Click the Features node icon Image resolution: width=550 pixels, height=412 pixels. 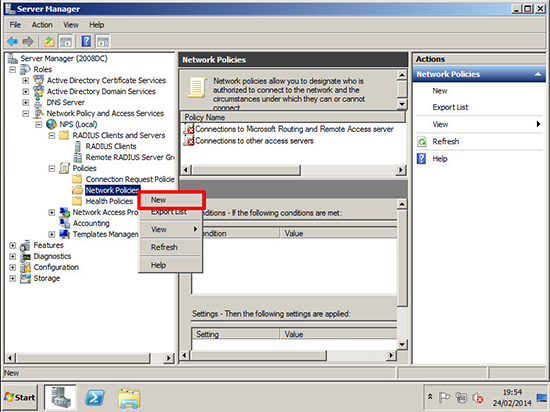click(25, 245)
